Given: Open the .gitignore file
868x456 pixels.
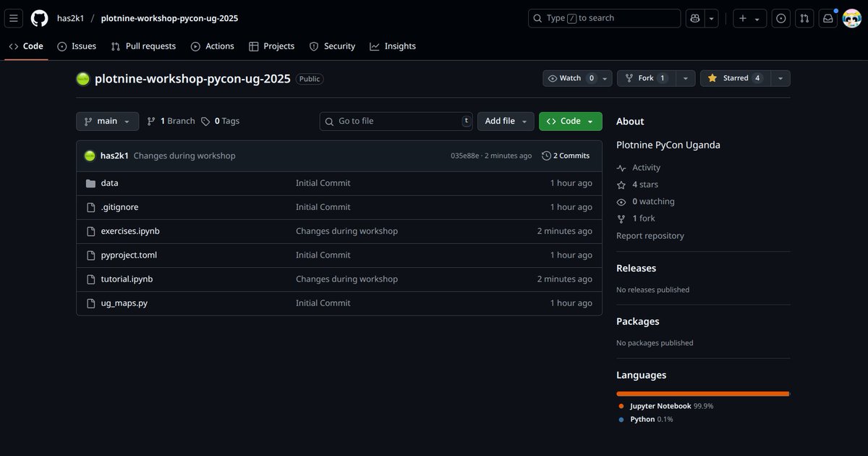Looking at the screenshot, I should point(119,207).
